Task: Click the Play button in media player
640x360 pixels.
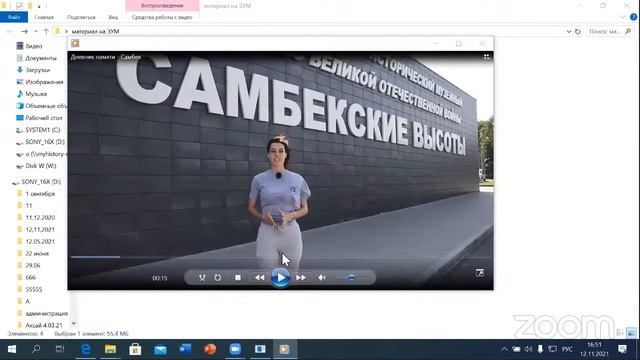Action: [280, 278]
